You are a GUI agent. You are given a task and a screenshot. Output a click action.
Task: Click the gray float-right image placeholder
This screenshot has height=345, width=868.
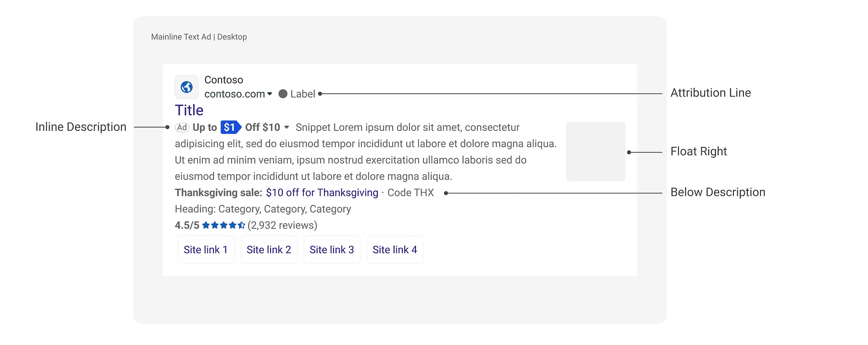click(595, 152)
